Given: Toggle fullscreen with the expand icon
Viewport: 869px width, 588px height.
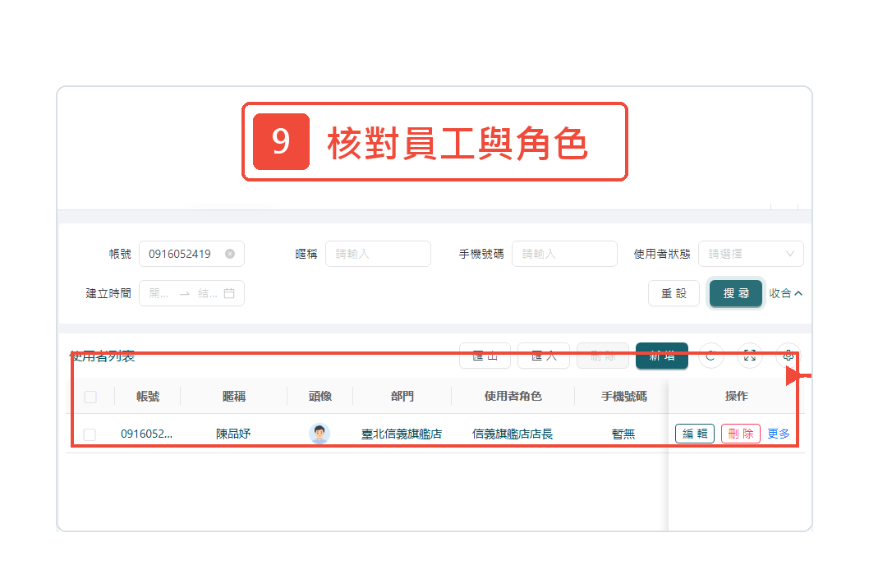Looking at the screenshot, I should tap(750, 356).
